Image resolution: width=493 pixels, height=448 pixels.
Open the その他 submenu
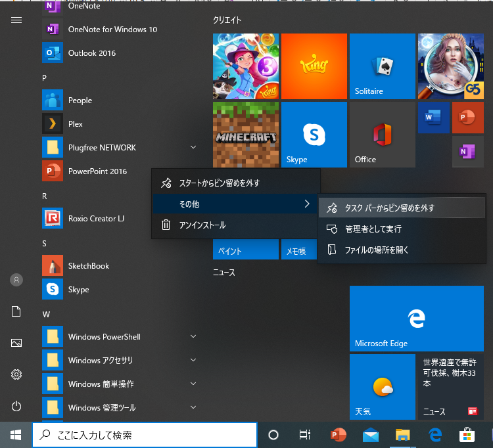click(236, 204)
